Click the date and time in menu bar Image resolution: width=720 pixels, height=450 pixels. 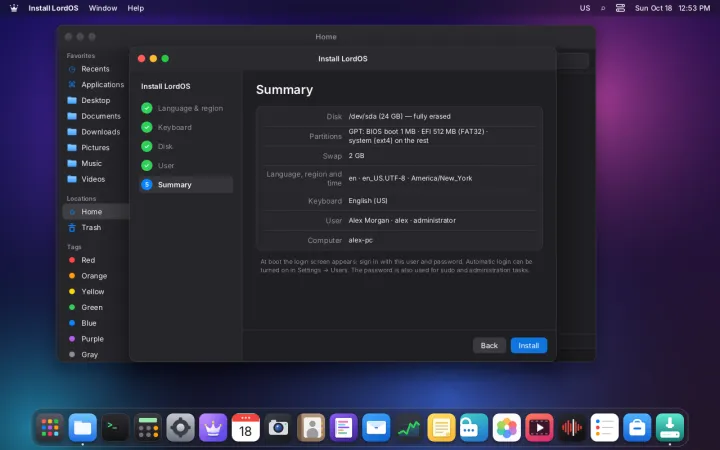click(672, 8)
